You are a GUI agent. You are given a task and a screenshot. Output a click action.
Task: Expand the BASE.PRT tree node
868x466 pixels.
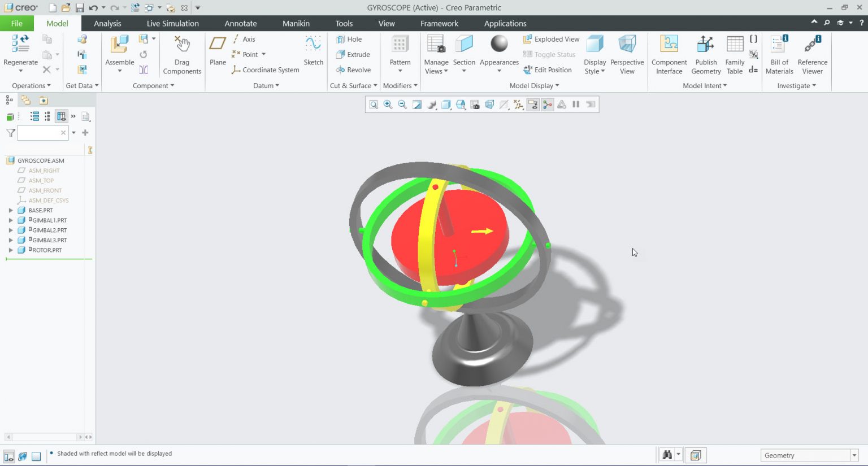pyautogui.click(x=11, y=210)
